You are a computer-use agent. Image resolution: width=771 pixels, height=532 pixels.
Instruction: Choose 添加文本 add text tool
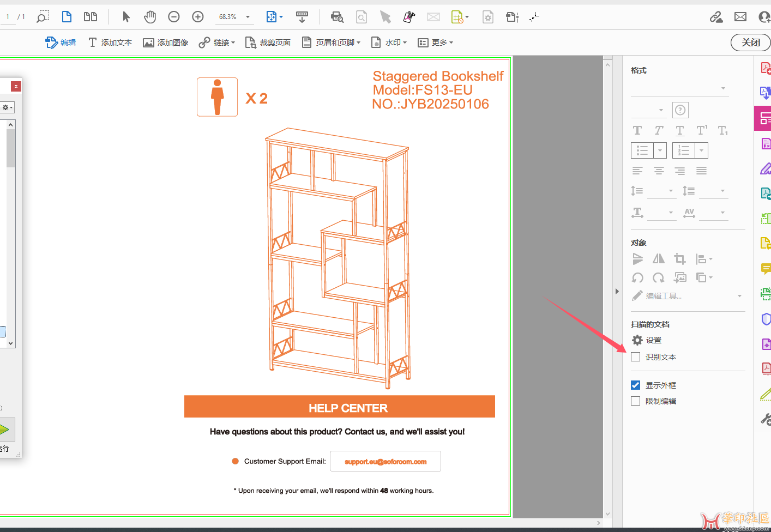click(x=110, y=43)
